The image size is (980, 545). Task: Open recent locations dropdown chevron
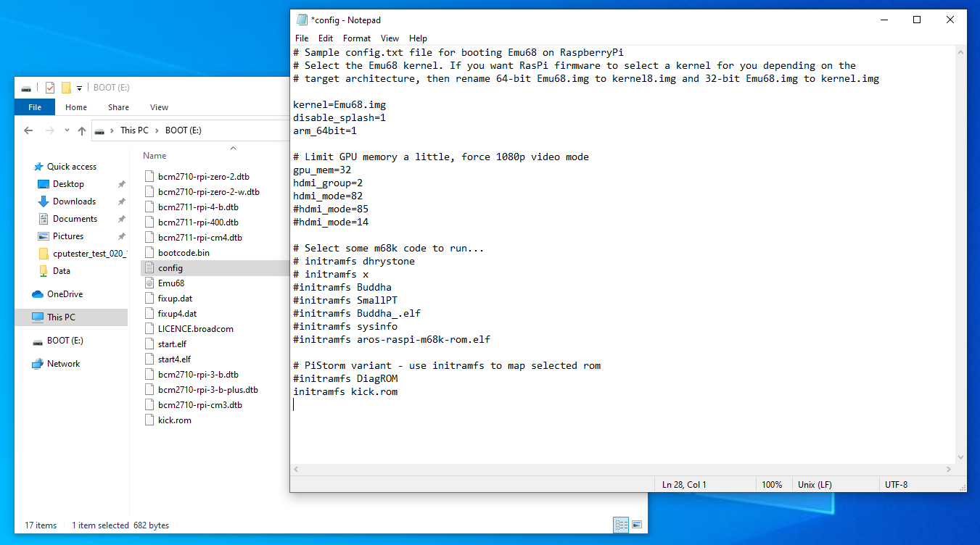click(67, 130)
